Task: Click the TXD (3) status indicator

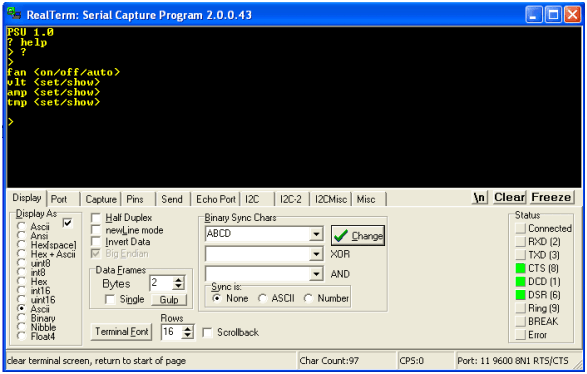Action: [520, 255]
